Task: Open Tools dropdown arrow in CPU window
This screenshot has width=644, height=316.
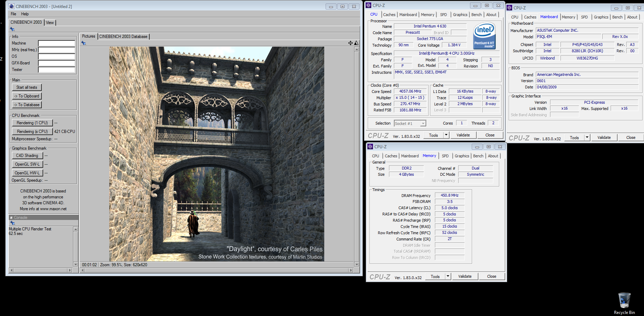Action: (446, 135)
